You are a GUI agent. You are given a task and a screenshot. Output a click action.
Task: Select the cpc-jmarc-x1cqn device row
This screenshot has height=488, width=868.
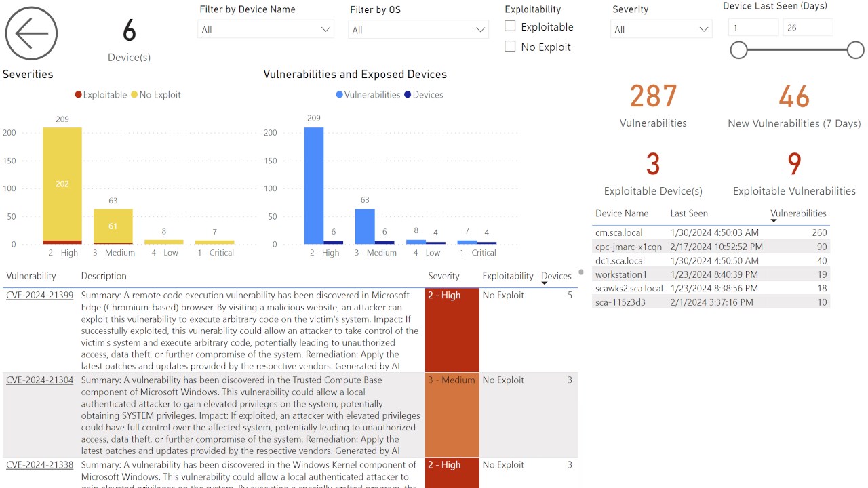point(711,247)
